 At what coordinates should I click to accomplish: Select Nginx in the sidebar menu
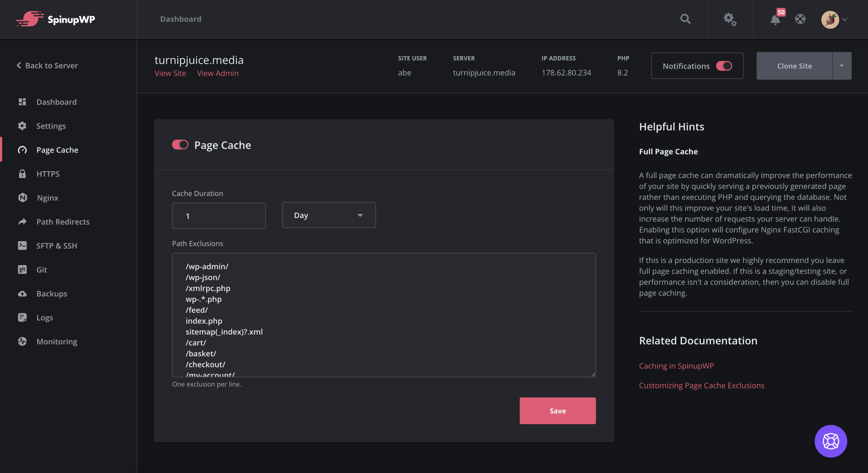47,198
